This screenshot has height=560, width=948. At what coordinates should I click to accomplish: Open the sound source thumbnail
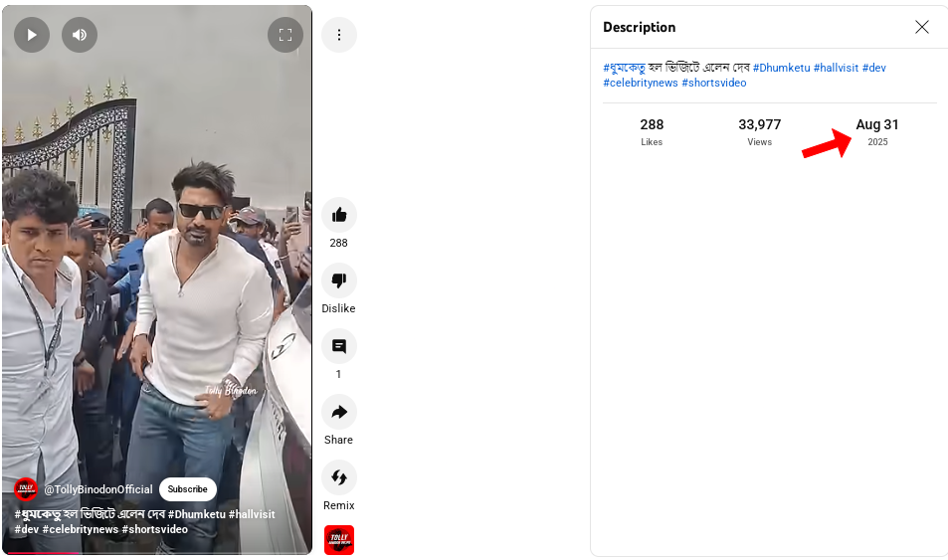pyautogui.click(x=339, y=539)
